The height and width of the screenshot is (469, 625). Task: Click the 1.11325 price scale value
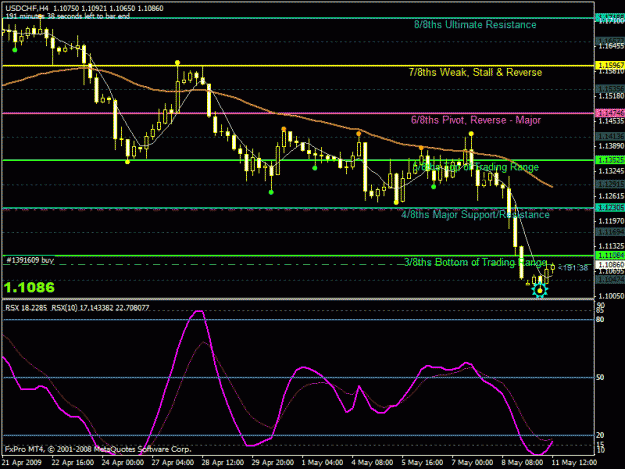pyautogui.click(x=611, y=246)
